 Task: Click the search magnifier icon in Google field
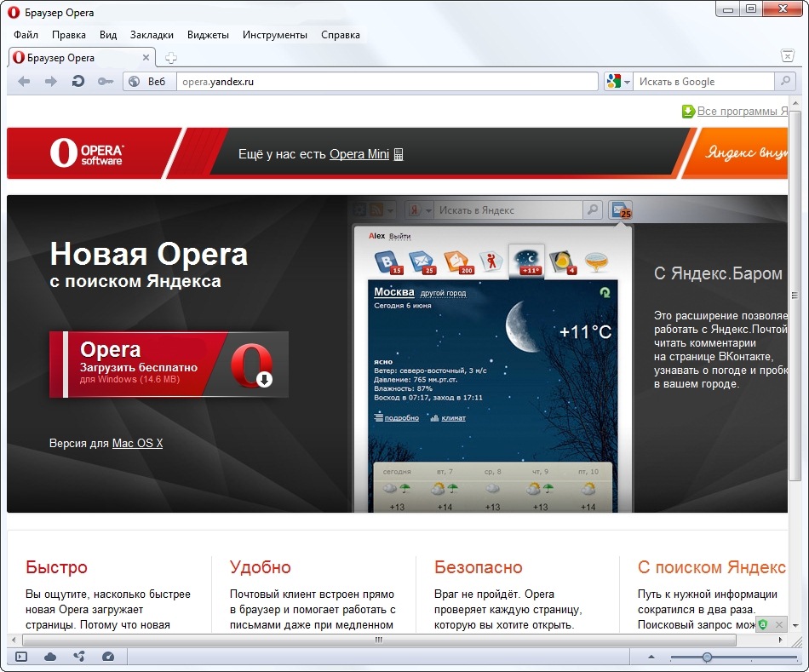(786, 82)
